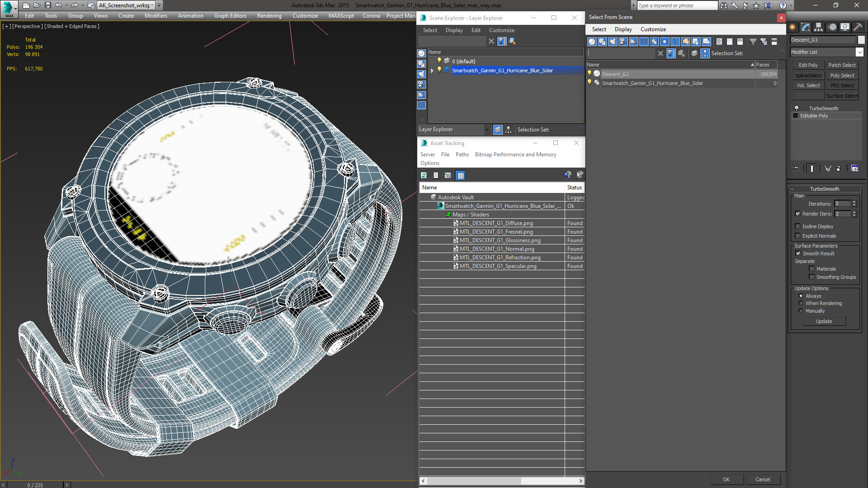This screenshot has height=488, width=868.
Task: Select MTL_DESCENT_G1_Normal.png asset row
Action: [x=496, y=249]
